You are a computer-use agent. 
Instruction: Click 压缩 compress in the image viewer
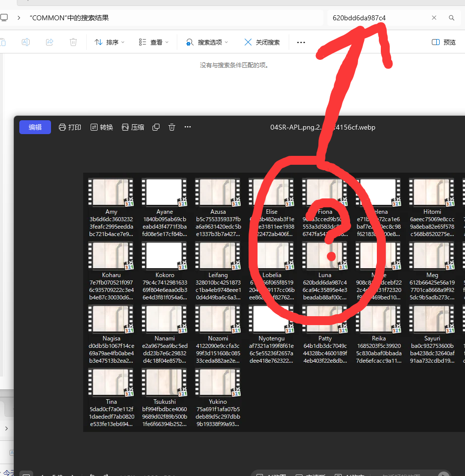click(133, 127)
